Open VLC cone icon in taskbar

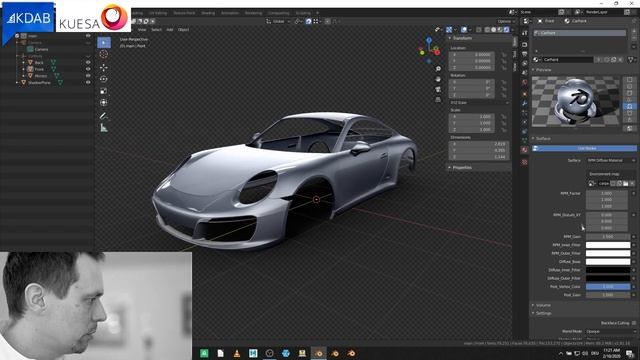pyautogui.click(x=237, y=353)
